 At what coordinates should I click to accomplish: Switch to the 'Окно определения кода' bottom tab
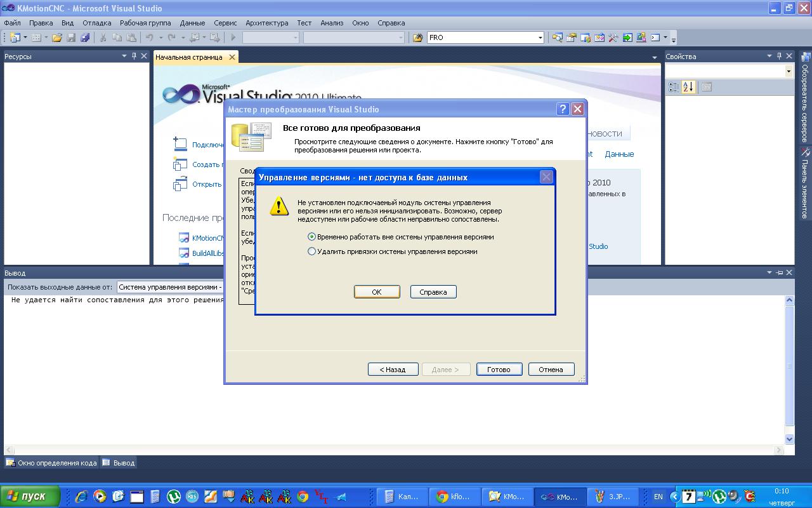pos(51,463)
